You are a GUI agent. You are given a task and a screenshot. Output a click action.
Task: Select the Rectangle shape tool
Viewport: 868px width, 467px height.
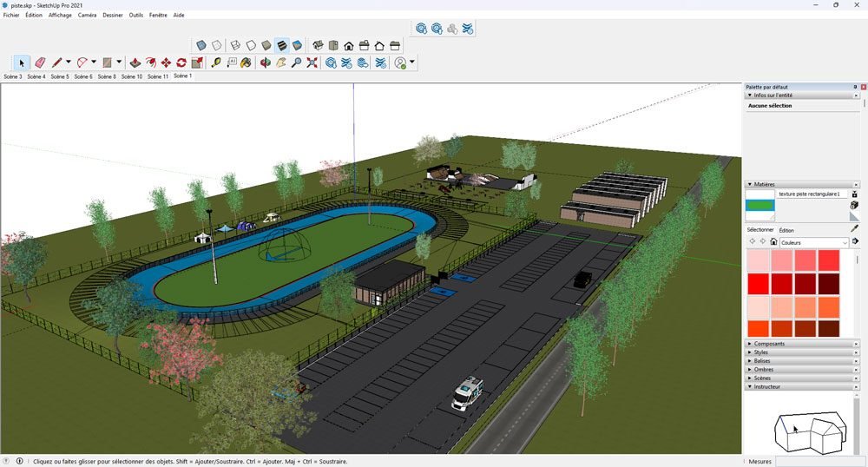pos(108,62)
